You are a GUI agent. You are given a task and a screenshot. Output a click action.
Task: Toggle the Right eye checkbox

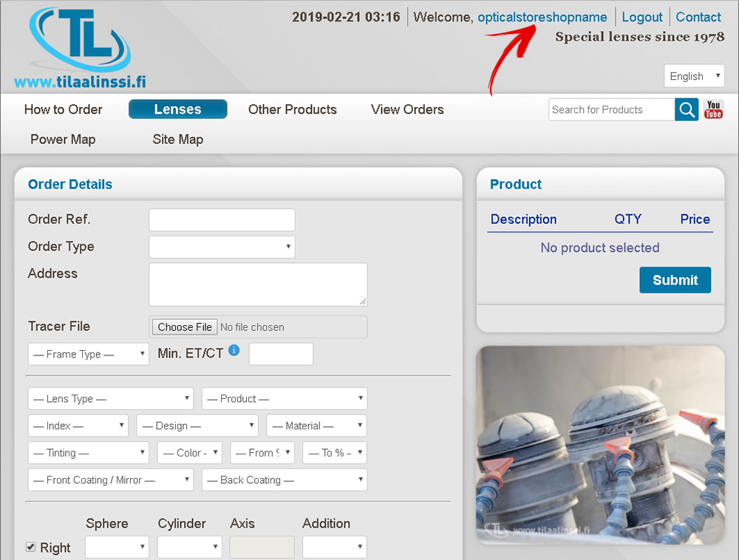click(31, 547)
